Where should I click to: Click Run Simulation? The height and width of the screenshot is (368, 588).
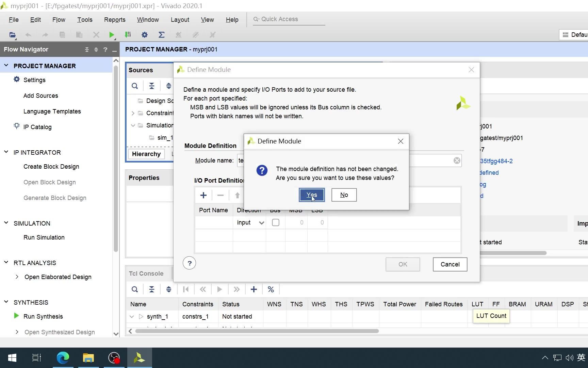(44, 237)
